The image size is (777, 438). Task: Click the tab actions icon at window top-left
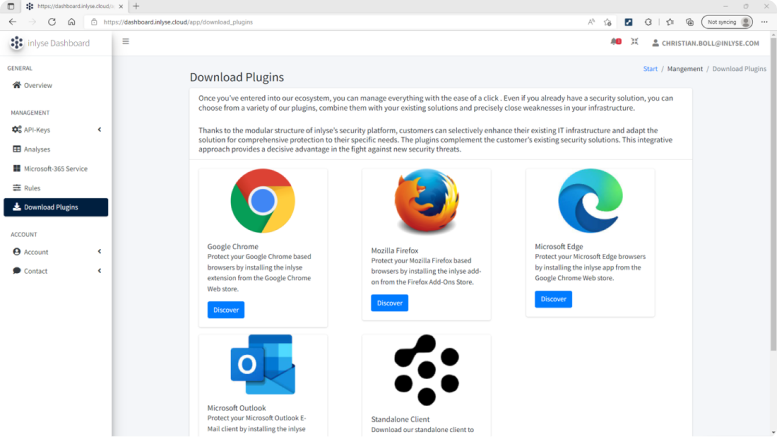pos(10,6)
